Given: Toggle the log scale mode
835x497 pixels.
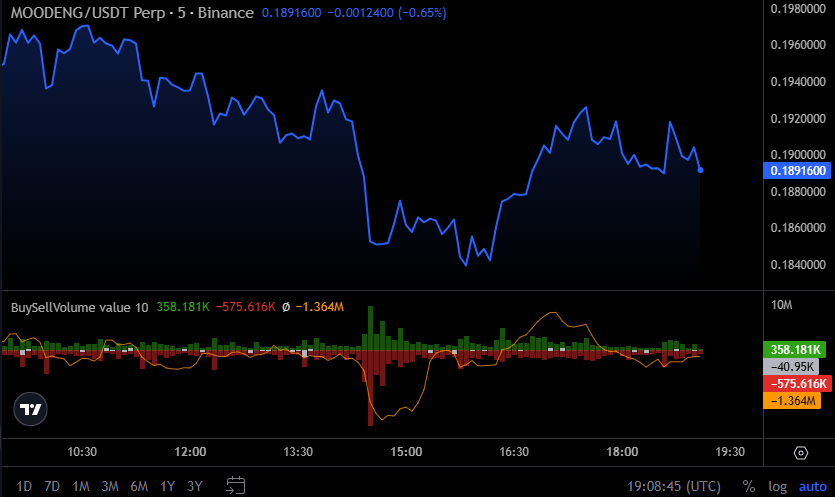Looking at the screenshot, I should (x=777, y=486).
